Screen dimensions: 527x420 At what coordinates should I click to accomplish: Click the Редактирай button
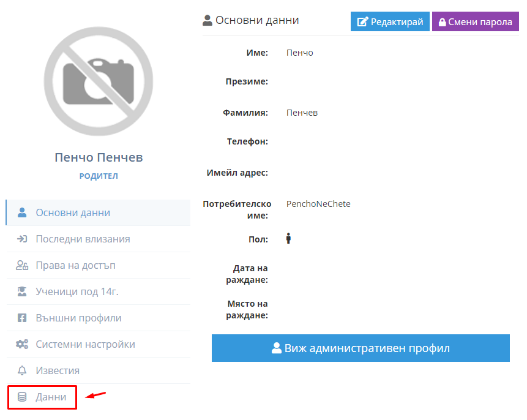click(x=390, y=21)
